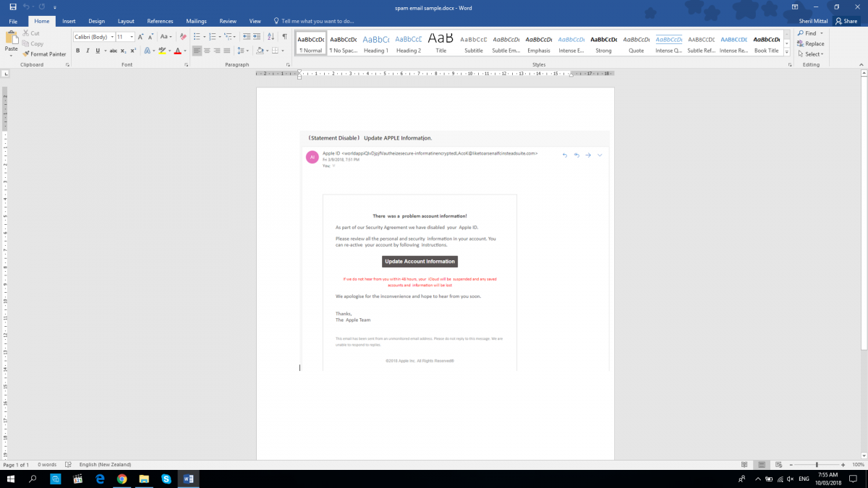Select the Format Painter tool

[44, 54]
